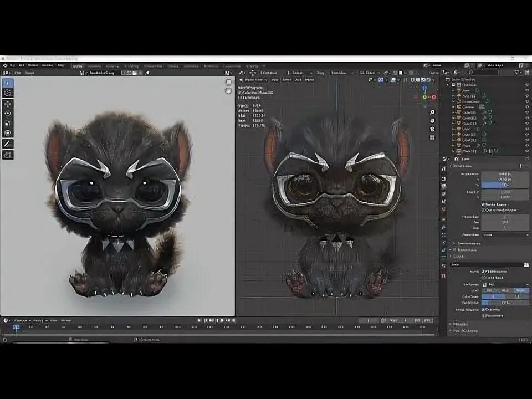Viewport: 532px width, 399px height.
Task: Click the magnifier zoom icon in 3D viewport
Action: [432, 112]
